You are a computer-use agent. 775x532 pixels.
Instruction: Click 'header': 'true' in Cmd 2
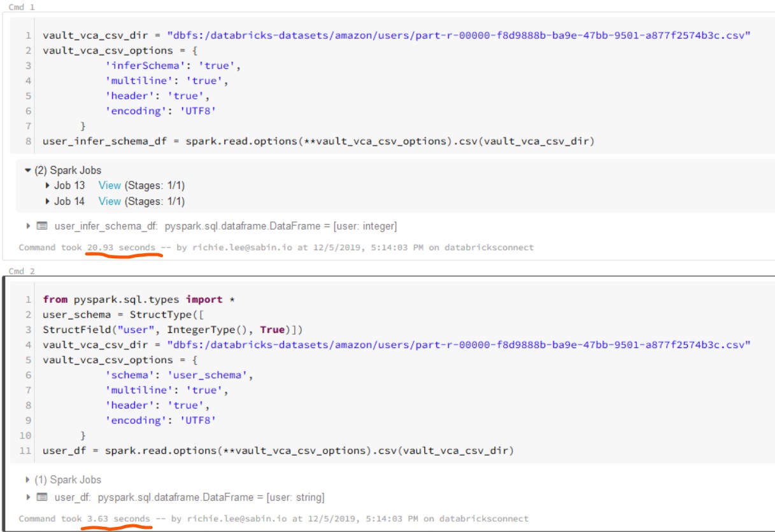click(x=157, y=405)
